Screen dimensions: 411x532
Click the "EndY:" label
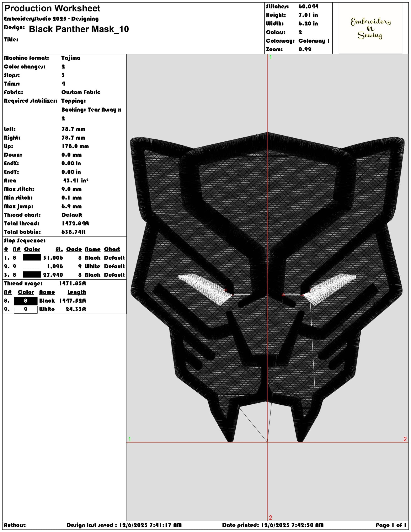[11, 172]
